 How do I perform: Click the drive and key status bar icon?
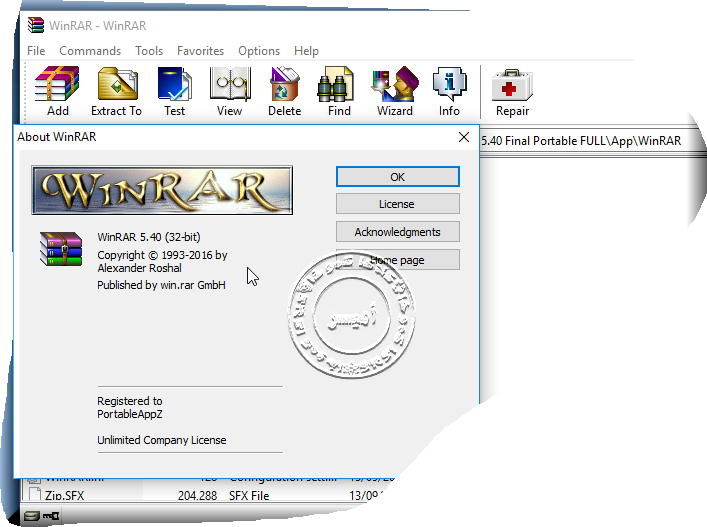click(41, 515)
